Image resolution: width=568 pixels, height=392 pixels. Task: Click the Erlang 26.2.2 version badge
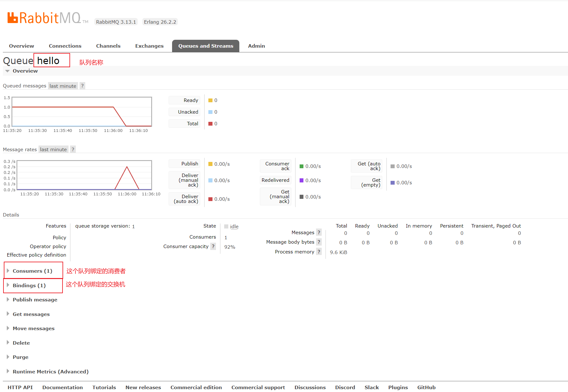coord(160,22)
